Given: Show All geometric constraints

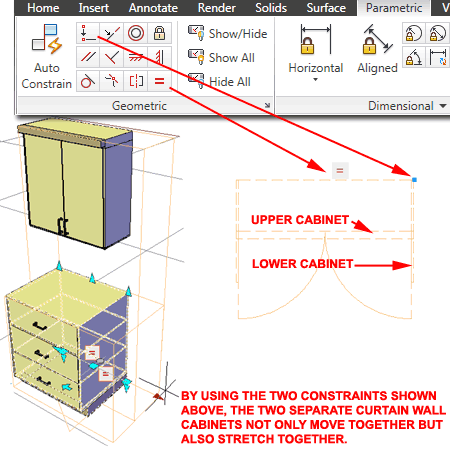Looking at the screenshot, I should coord(221,57).
